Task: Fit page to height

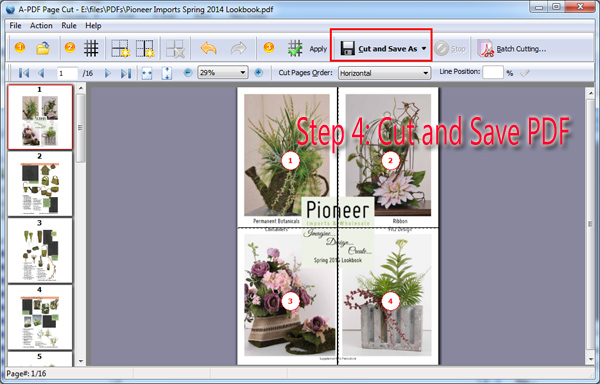Action: coord(166,73)
